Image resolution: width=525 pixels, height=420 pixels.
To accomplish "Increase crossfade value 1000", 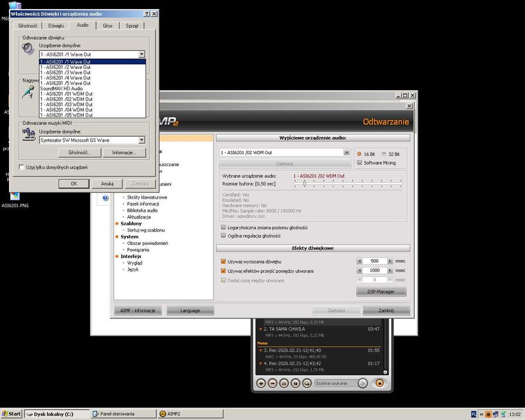I will click(x=390, y=271).
